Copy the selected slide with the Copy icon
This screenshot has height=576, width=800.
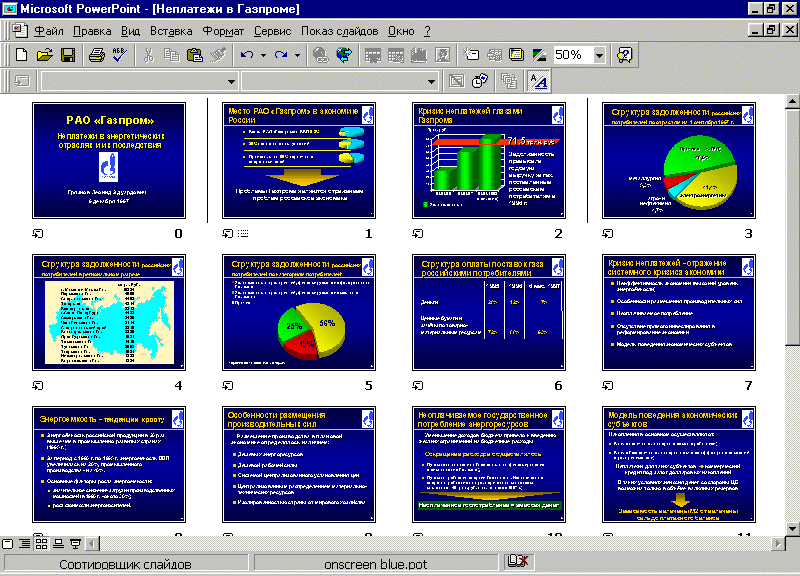coord(171,55)
